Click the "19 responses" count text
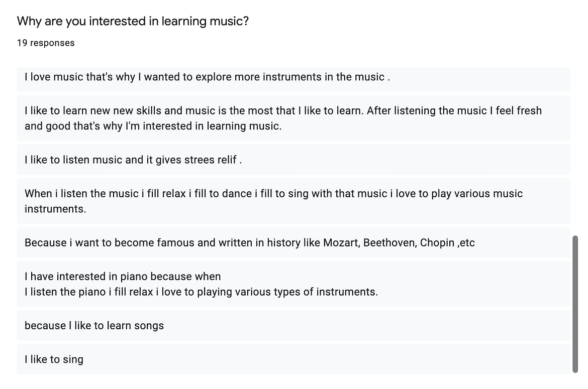The image size is (588, 389). coord(46,43)
